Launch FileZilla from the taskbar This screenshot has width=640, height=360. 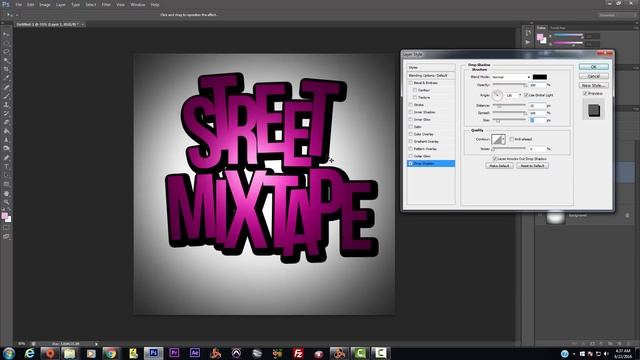pyautogui.click(x=298, y=353)
